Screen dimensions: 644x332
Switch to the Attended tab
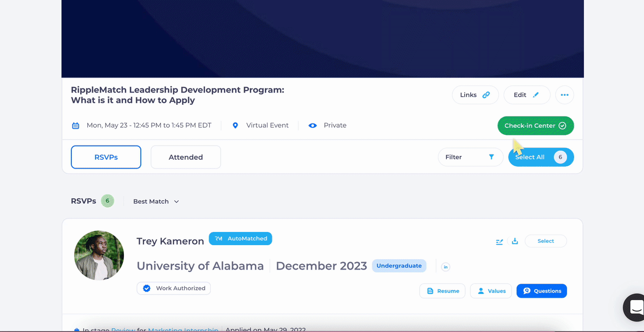[185, 157]
